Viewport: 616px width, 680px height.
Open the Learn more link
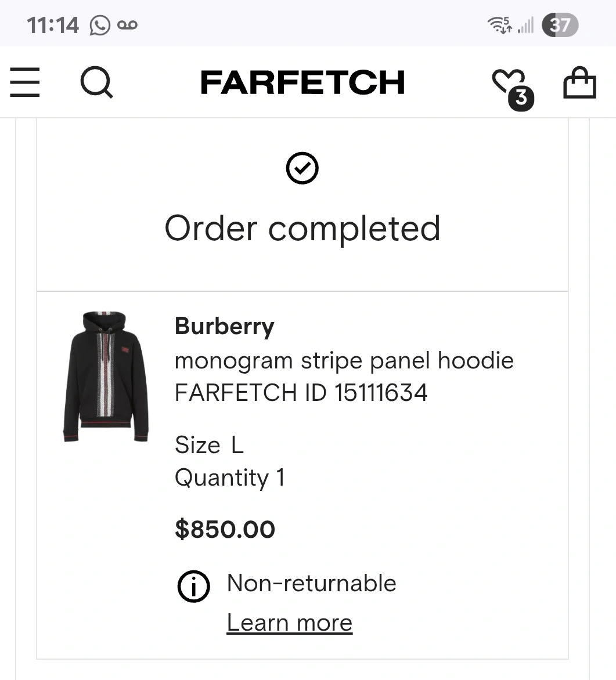pos(290,623)
